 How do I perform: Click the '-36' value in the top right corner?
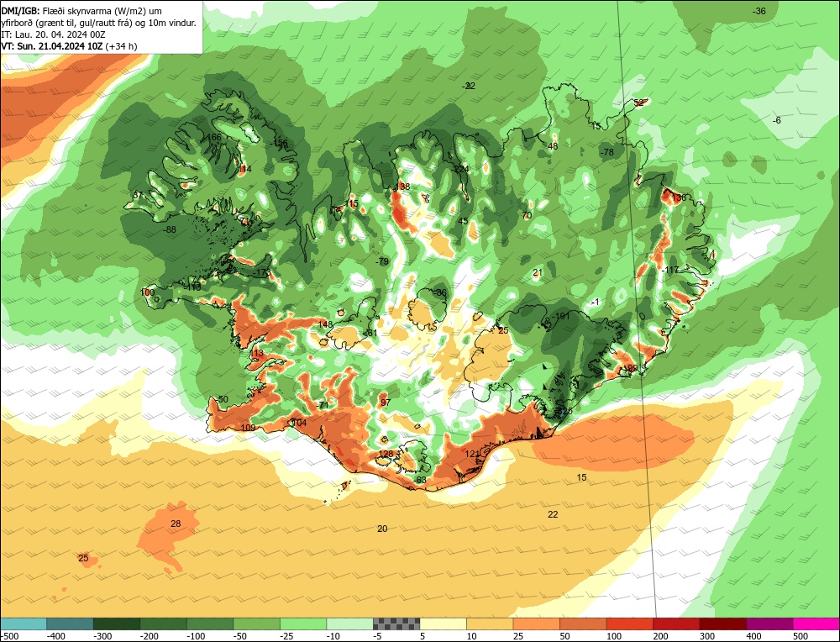(x=759, y=11)
